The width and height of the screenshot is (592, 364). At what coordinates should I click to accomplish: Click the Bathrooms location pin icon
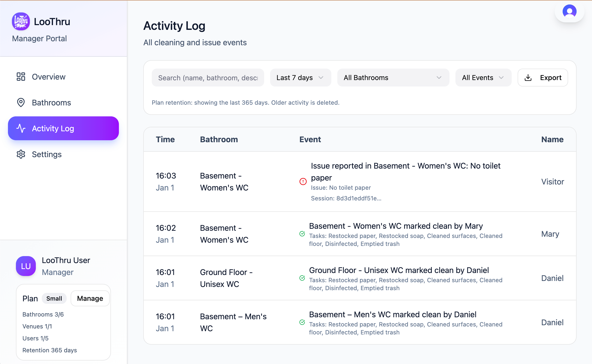click(x=21, y=102)
